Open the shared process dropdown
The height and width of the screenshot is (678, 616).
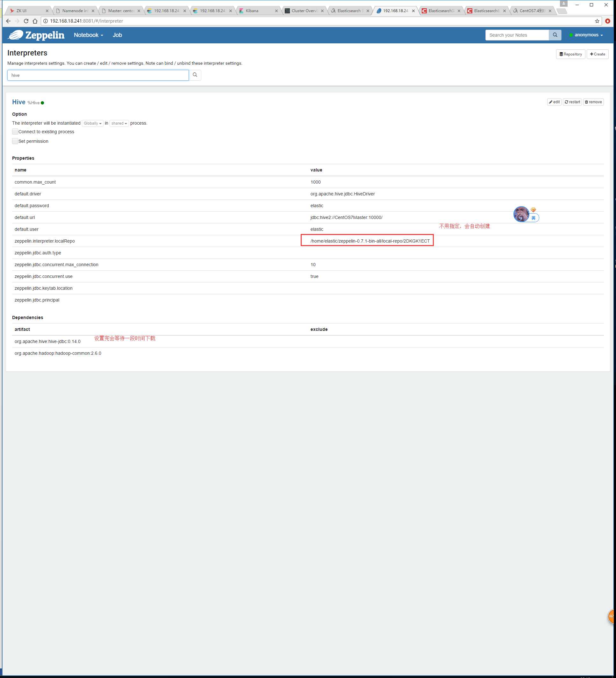click(119, 123)
